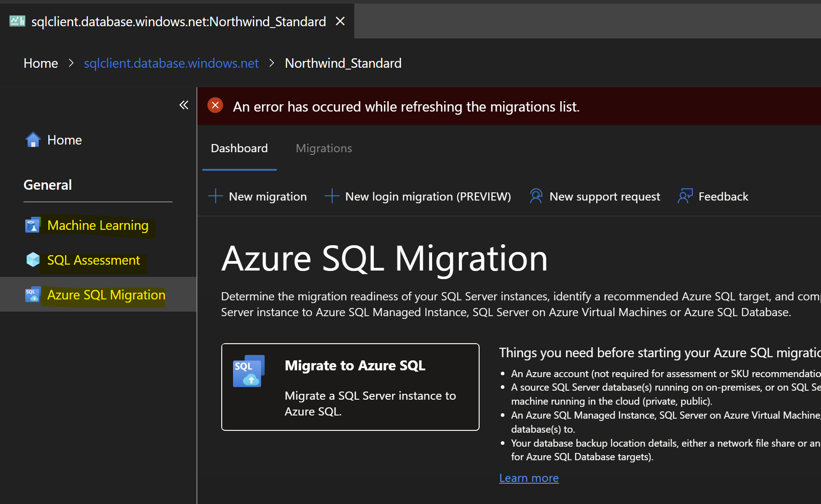This screenshot has width=821, height=504.
Task: Click the red error icon in the banner
Action: pos(215,105)
